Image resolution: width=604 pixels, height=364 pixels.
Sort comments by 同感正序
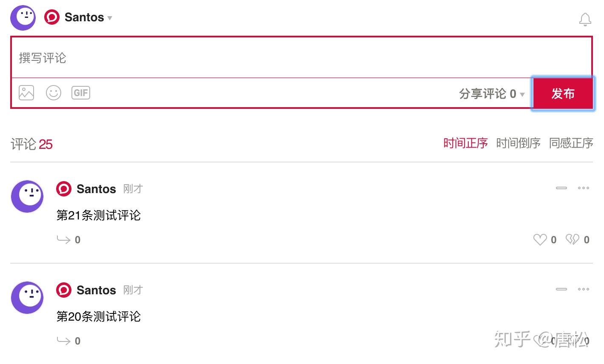571,143
